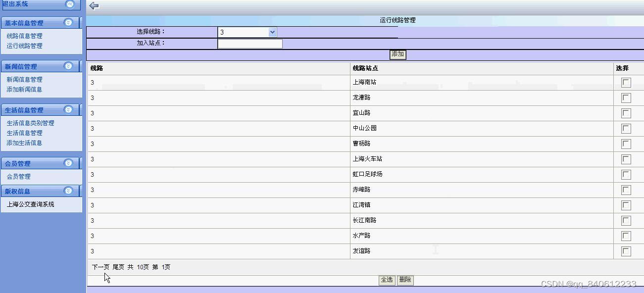Image resolution: width=644 pixels, height=293 pixels.
Task: Click the 删除 button
Action: [x=405, y=280]
